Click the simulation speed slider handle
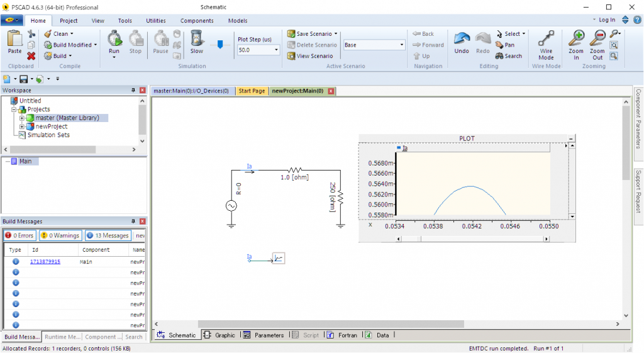 pos(219,44)
